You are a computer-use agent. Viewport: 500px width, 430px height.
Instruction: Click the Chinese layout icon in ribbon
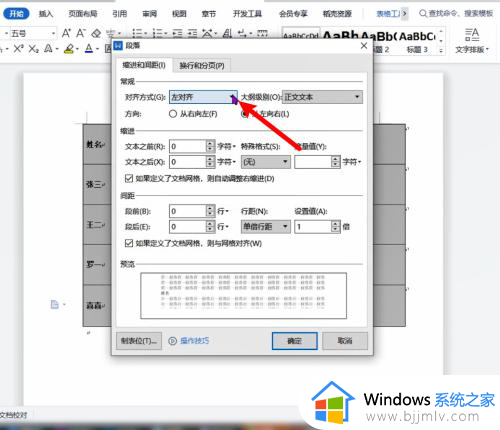click(x=208, y=33)
